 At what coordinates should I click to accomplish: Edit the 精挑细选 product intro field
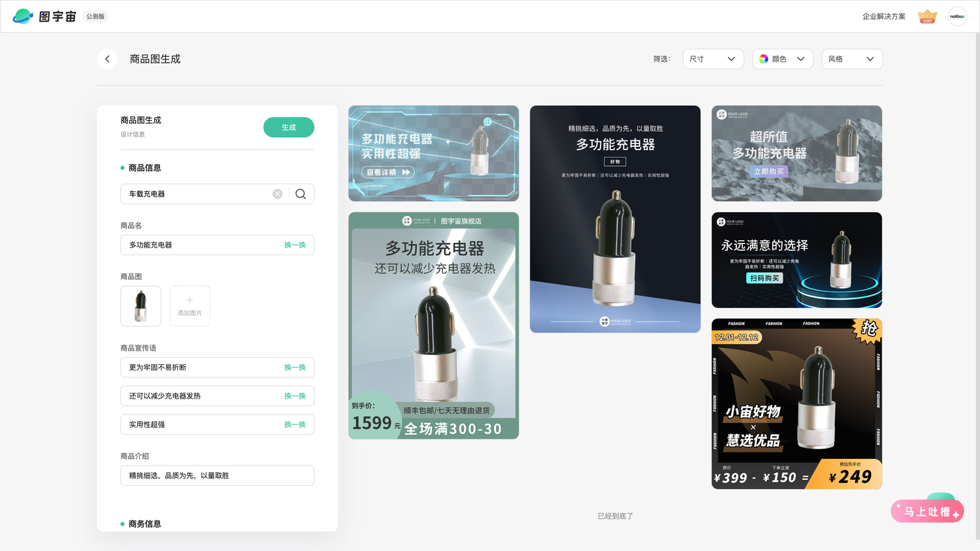pos(218,475)
